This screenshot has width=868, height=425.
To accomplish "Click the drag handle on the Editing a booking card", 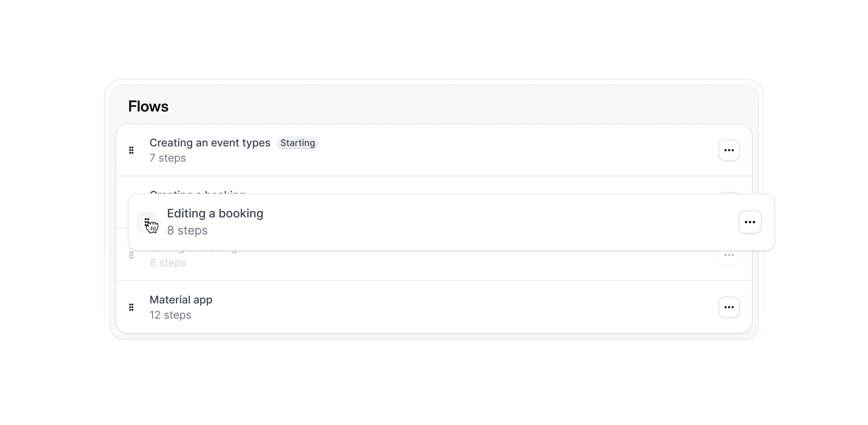I will click(x=147, y=222).
